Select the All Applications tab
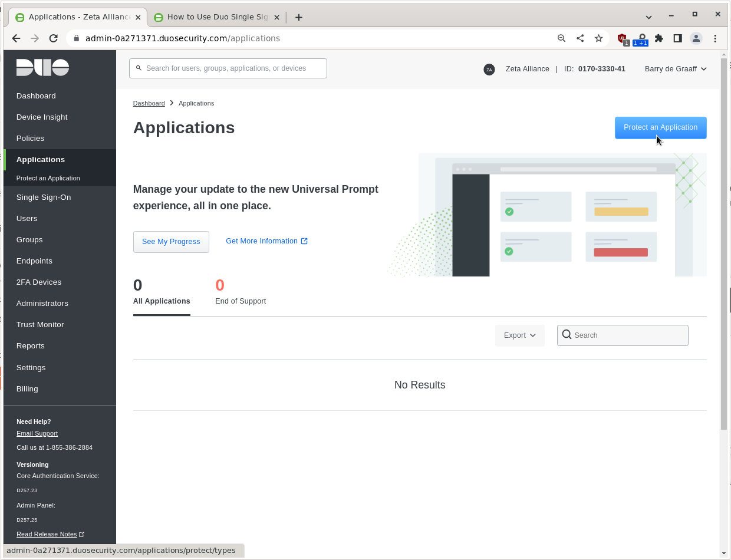731x560 pixels. [x=162, y=292]
